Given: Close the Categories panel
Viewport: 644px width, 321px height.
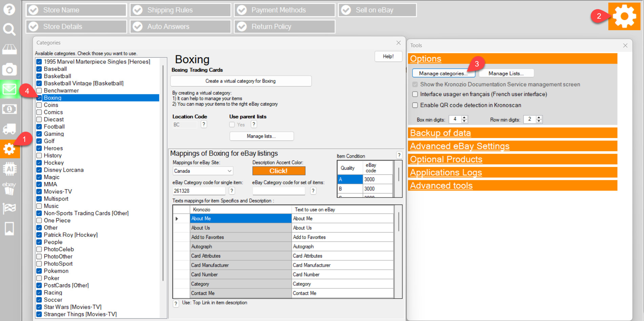Looking at the screenshot, I should (x=399, y=43).
